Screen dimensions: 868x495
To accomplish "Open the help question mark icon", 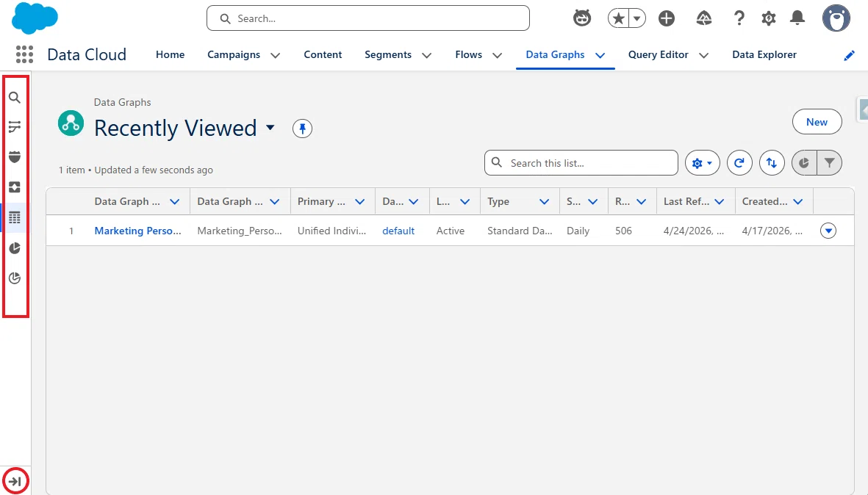I will click(739, 18).
